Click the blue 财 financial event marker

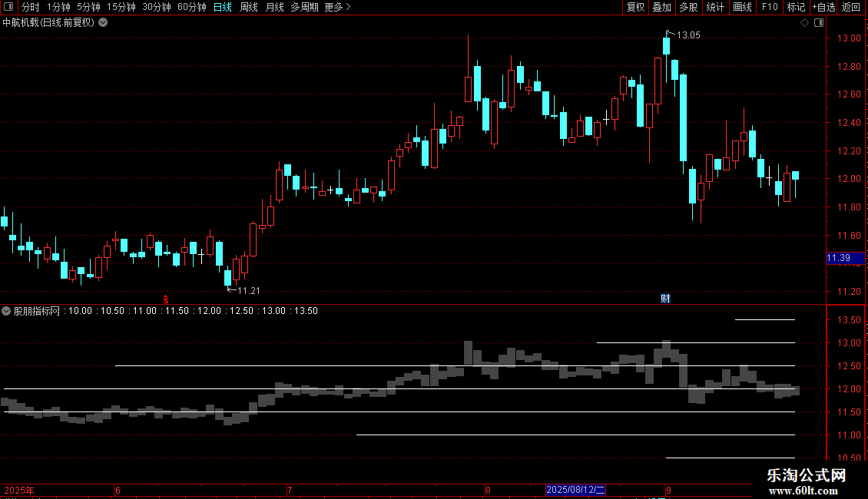tap(665, 298)
